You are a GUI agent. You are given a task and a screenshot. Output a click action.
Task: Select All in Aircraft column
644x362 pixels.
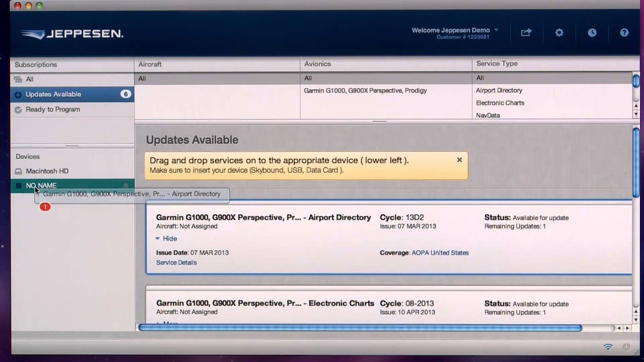coord(217,78)
